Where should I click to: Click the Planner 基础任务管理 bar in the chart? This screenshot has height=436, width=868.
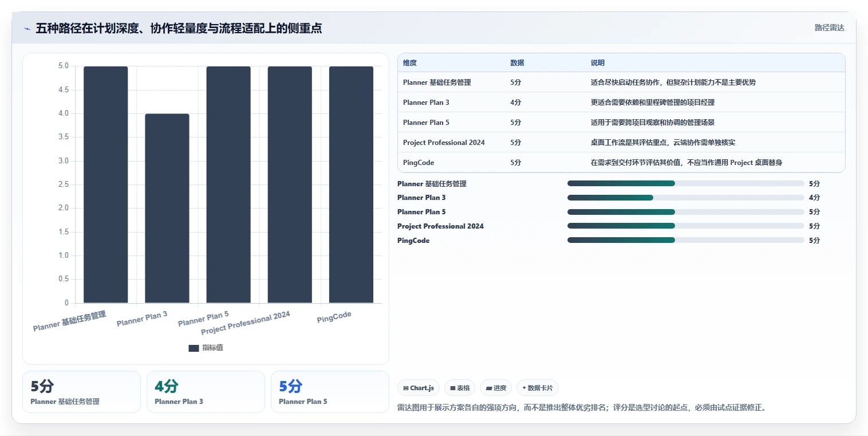tap(105, 184)
